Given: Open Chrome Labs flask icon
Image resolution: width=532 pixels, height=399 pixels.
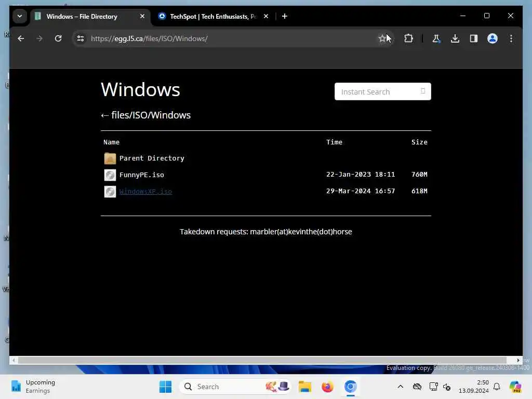Looking at the screenshot, I should coord(436,38).
